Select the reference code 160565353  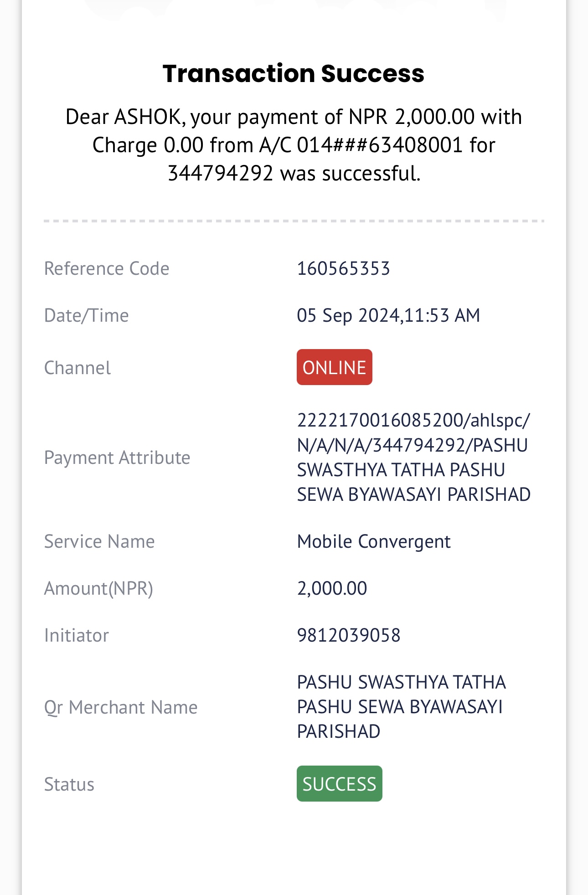click(x=343, y=268)
